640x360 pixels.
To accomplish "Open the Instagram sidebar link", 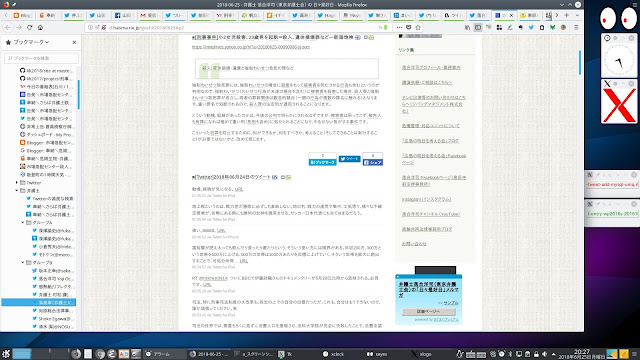I will 427,199.
